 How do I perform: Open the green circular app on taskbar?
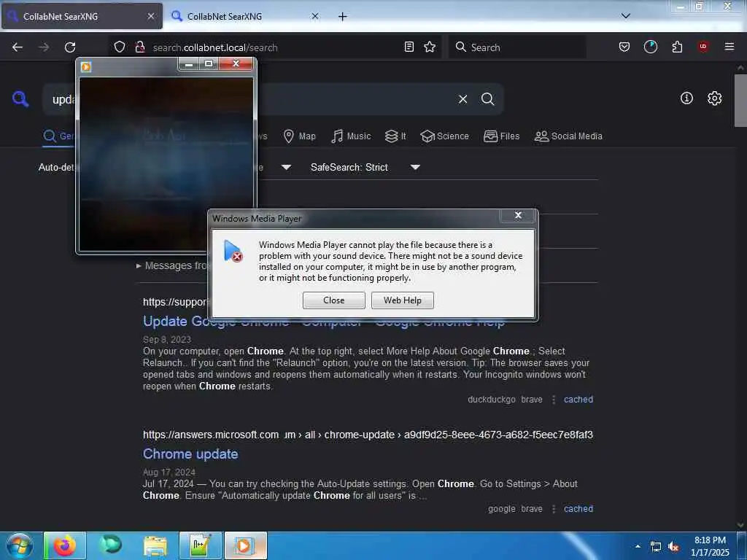[111, 545]
